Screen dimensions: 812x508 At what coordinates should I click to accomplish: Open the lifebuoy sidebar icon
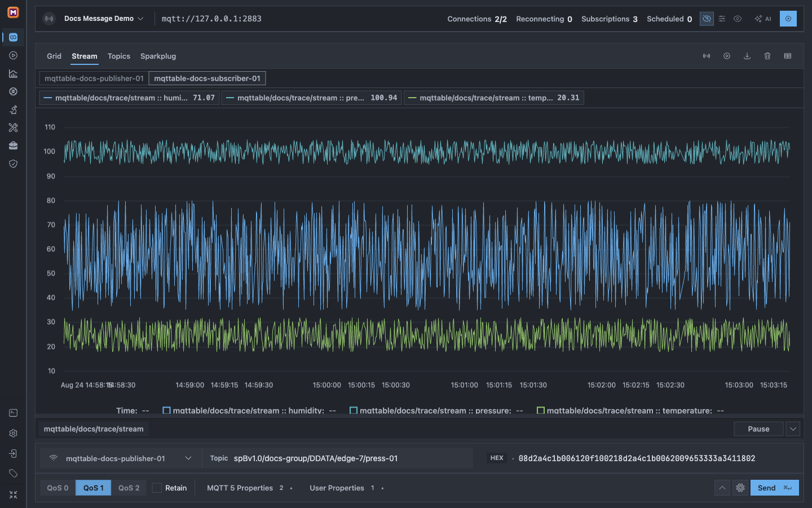pyautogui.click(x=13, y=91)
